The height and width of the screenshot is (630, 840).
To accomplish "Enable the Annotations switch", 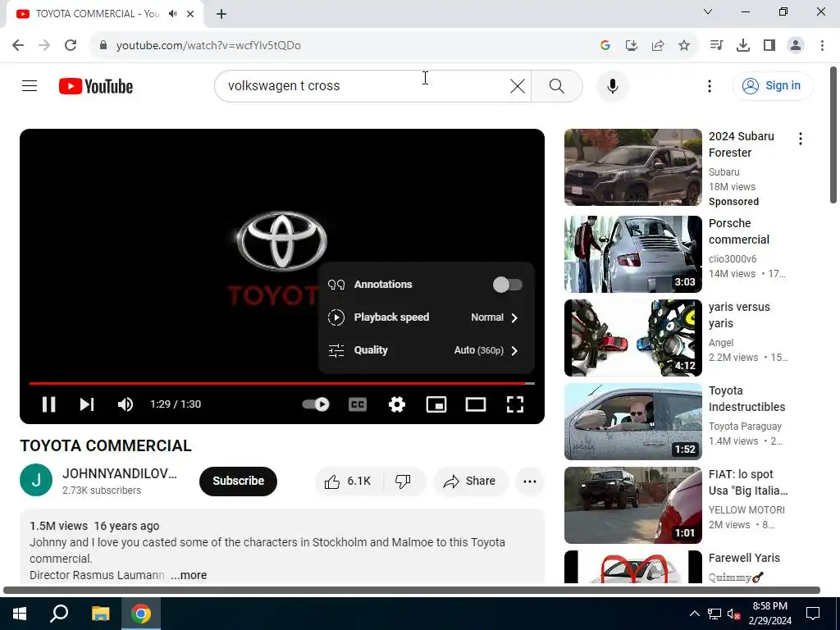I will [507, 285].
